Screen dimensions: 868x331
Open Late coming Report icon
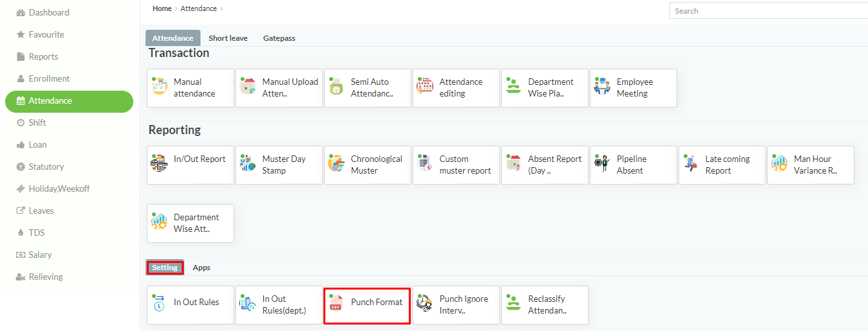[x=691, y=163]
